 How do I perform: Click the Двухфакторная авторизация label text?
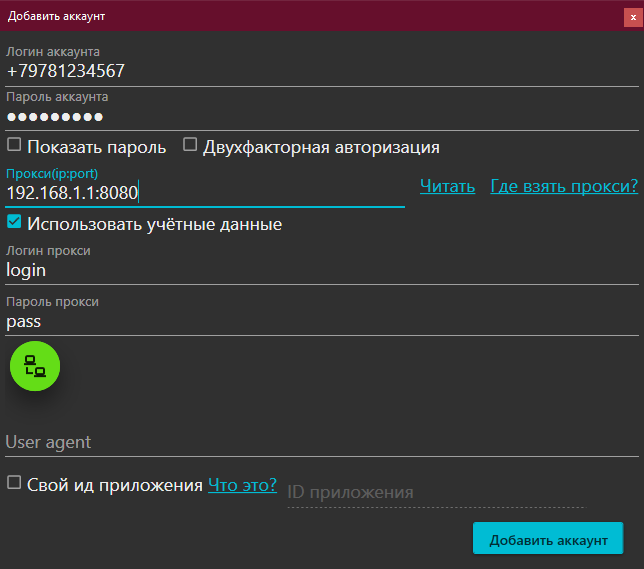point(321,147)
